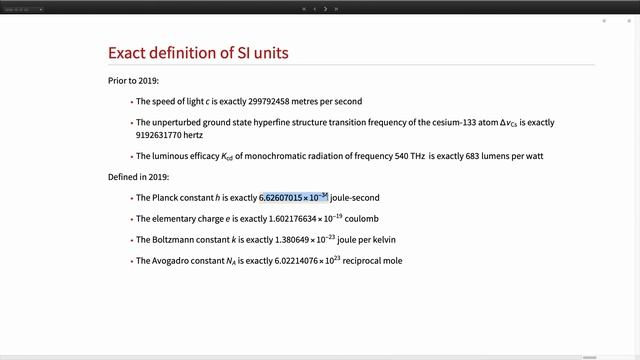The width and height of the screenshot is (640, 360).
Task: Click the 'Prior to 2019:' label
Action: tap(133, 81)
